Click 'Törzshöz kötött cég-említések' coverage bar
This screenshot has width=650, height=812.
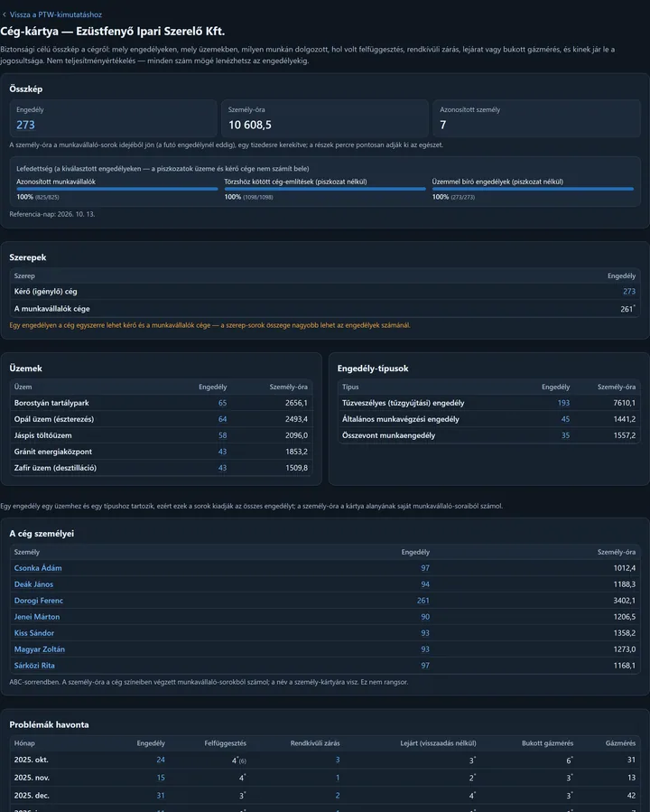(x=325, y=189)
